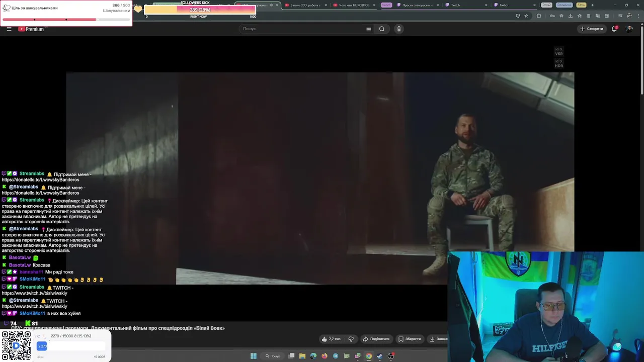Launch Microsoft Edge from the taskbar

coord(313,356)
